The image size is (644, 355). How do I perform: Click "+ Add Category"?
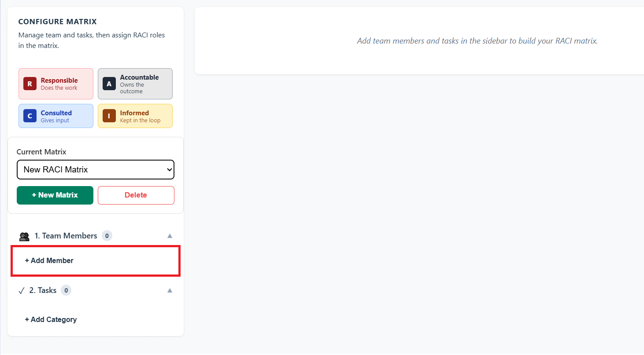point(51,319)
